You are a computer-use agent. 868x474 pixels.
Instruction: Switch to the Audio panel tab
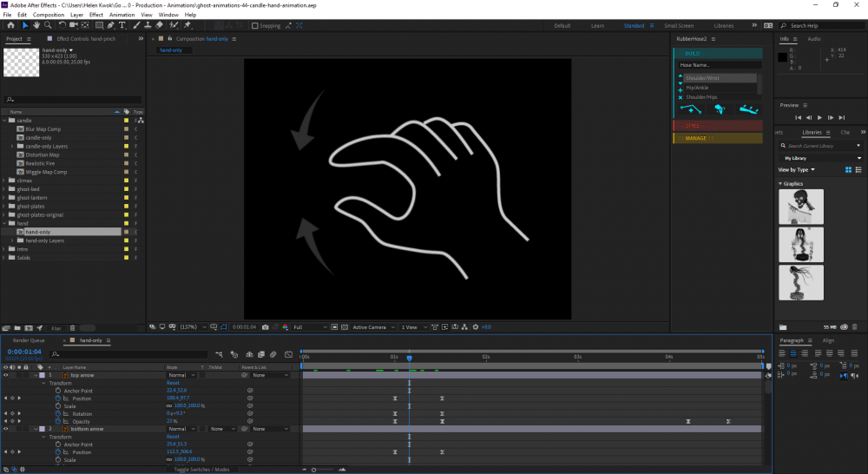(x=814, y=39)
